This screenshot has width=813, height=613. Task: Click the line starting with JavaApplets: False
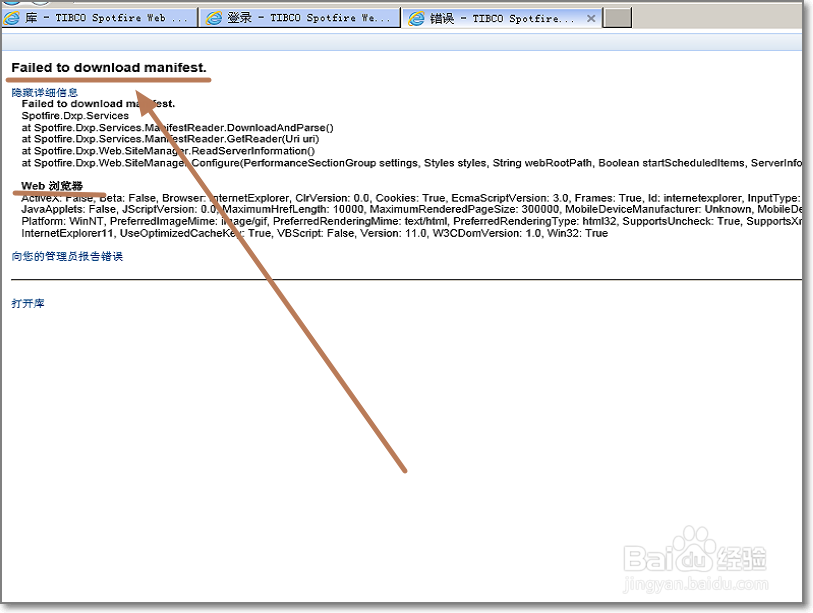point(412,210)
